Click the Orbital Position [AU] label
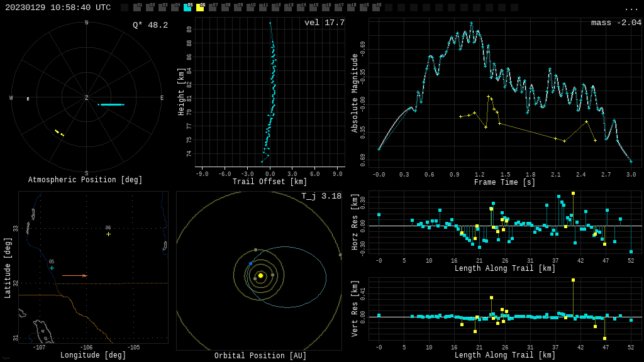 click(260, 356)
